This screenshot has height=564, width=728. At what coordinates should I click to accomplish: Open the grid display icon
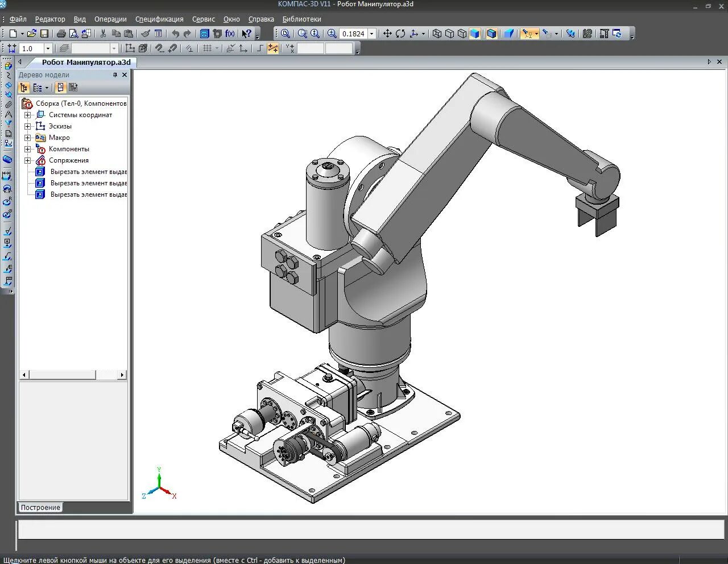click(x=208, y=48)
